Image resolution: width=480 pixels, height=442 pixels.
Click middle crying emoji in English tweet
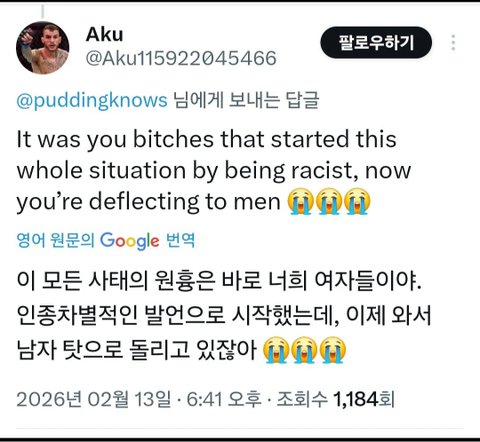click(329, 201)
